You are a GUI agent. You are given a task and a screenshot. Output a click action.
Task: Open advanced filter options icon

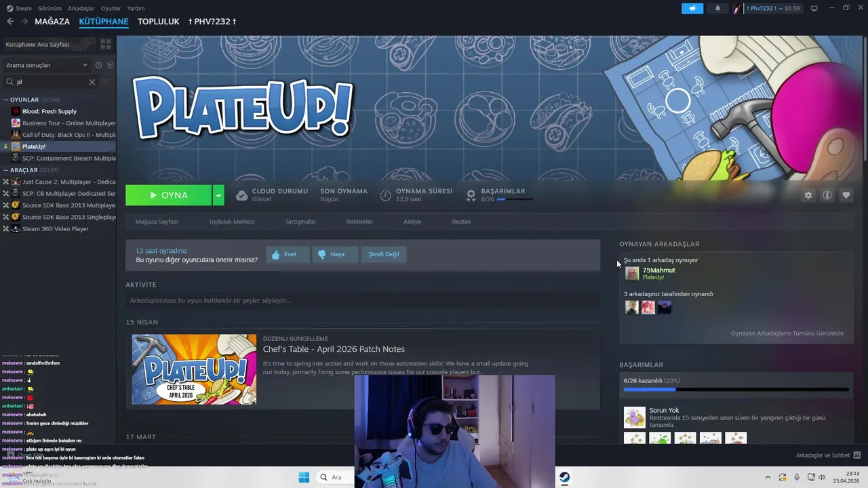106,82
